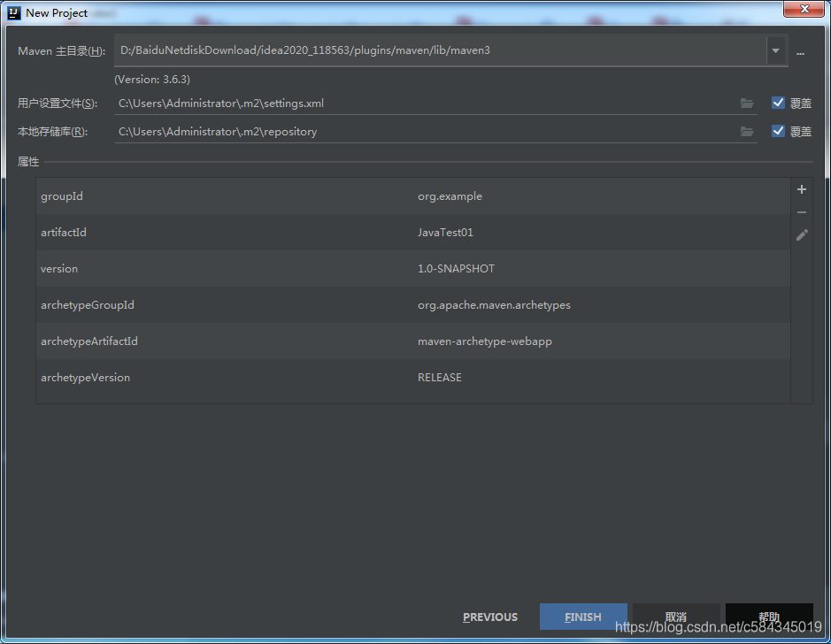Click the org.example value cell
831x644 pixels.
602,196
